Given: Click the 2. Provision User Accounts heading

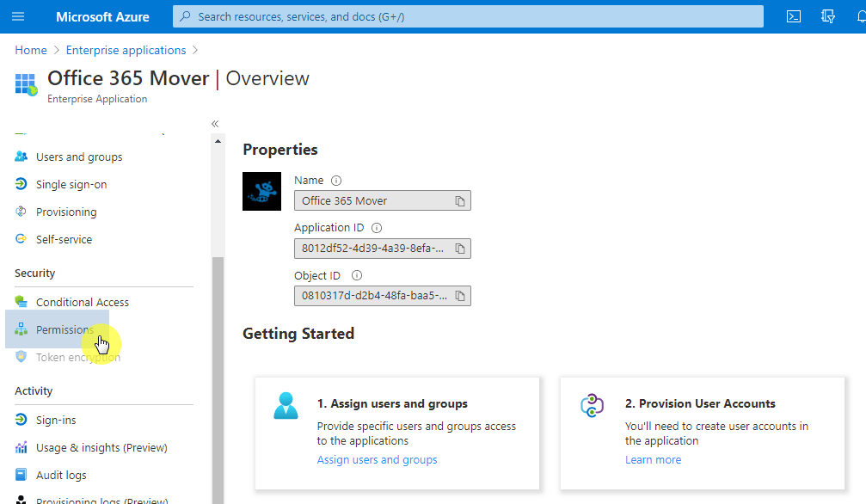Looking at the screenshot, I should click(700, 404).
